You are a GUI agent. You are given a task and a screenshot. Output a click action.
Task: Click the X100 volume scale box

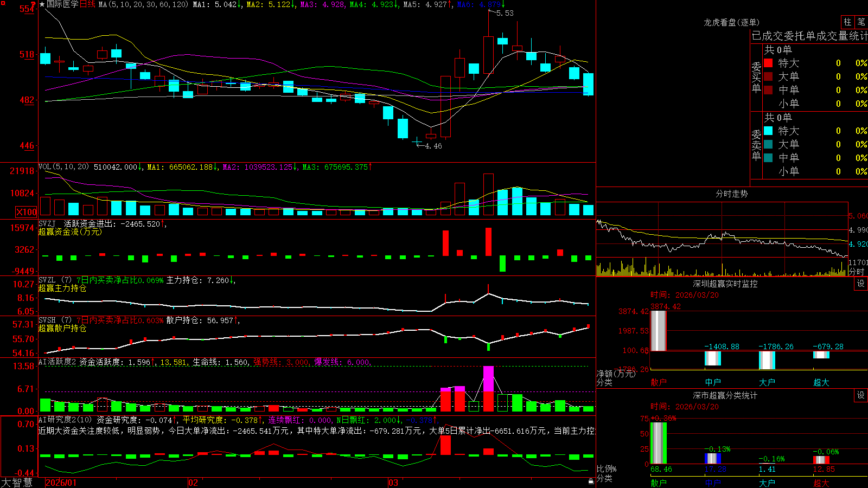point(26,212)
